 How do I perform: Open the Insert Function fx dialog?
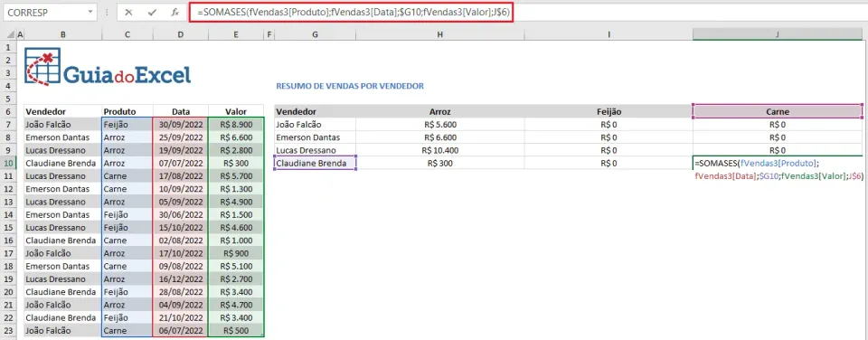[175, 12]
